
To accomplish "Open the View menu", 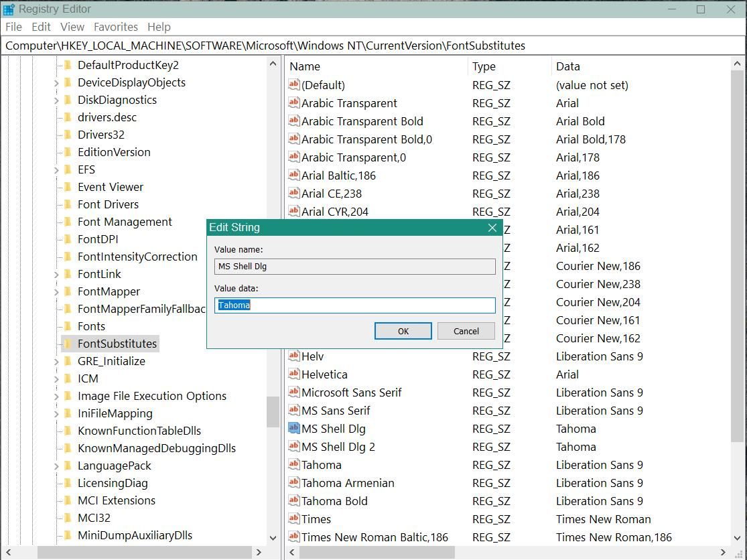I will (72, 27).
